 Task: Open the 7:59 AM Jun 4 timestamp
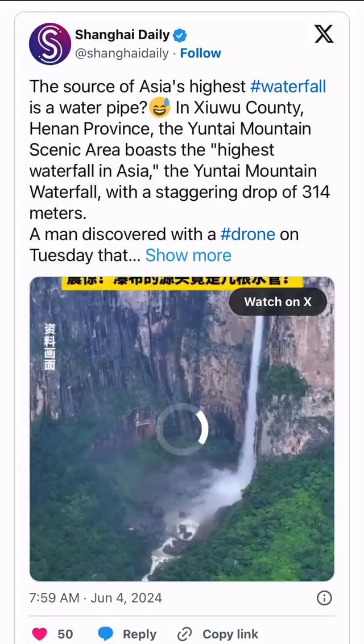(x=95, y=598)
